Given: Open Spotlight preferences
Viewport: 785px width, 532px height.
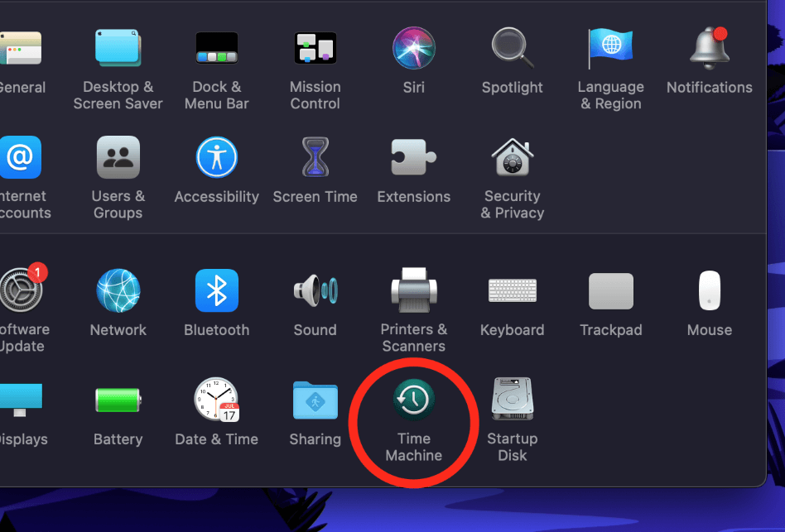Looking at the screenshot, I should 512,49.
